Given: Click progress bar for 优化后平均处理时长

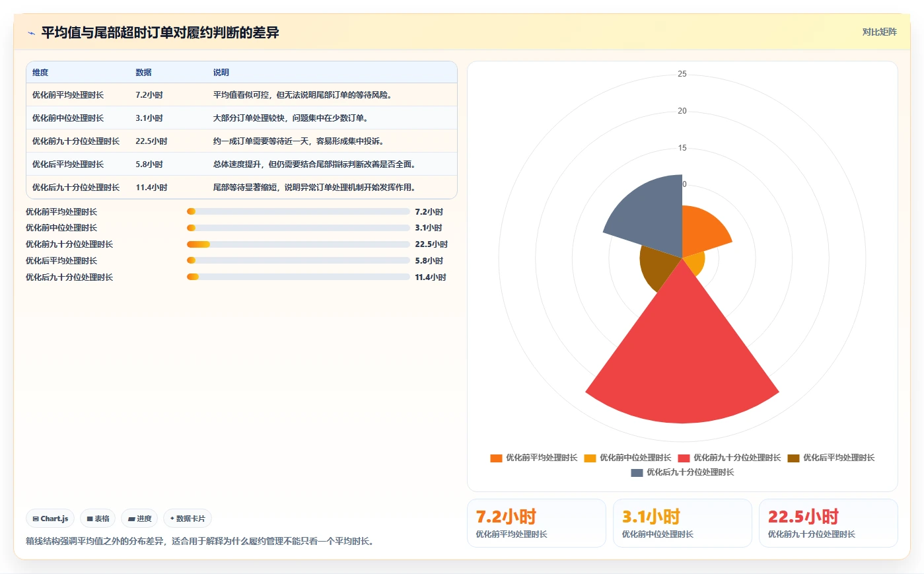Looking at the screenshot, I should [299, 260].
